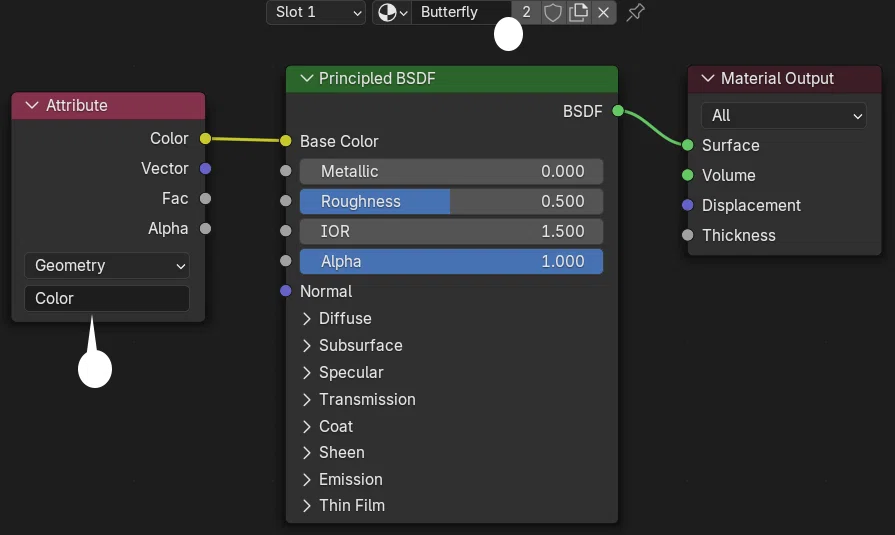Click the Principled Alpha input socket

[x=286, y=261]
